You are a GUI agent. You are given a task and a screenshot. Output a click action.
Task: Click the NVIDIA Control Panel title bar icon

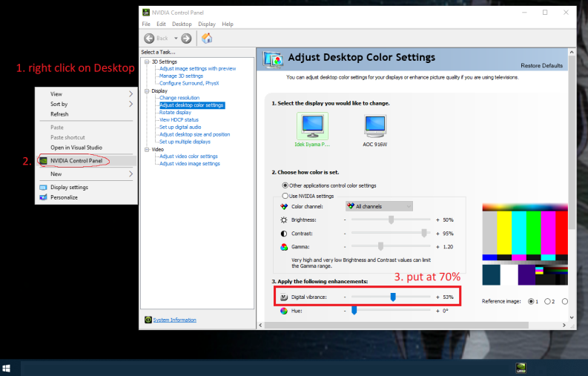pyautogui.click(x=146, y=13)
